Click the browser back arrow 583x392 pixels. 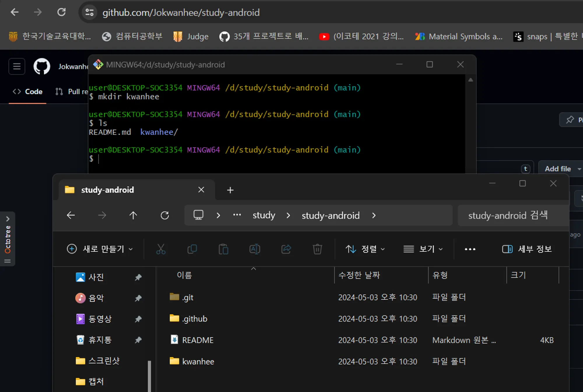coord(14,12)
